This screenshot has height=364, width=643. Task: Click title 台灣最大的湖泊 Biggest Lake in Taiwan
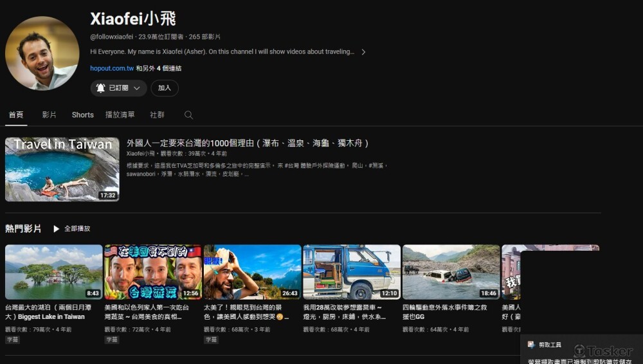(x=48, y=312)
